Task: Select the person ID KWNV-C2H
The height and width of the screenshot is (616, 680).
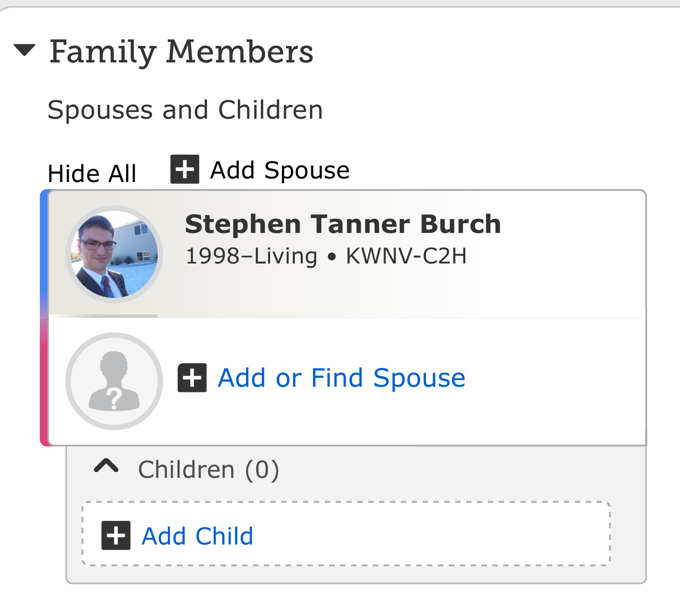Action: 406,256
